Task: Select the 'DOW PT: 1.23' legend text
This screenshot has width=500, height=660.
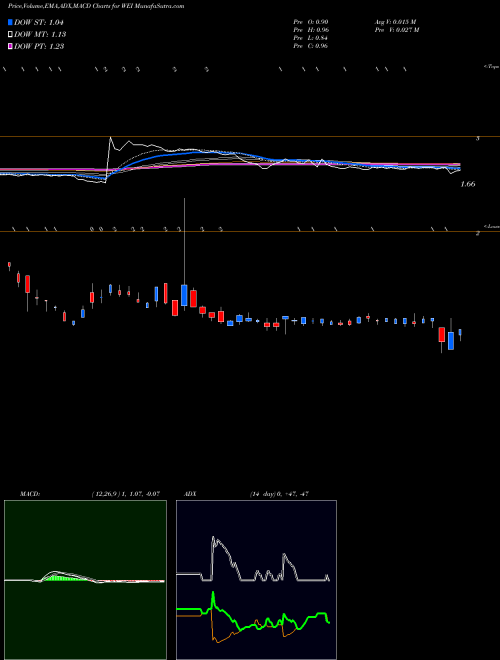Action: pyautogui.click(x=39, y=46)
